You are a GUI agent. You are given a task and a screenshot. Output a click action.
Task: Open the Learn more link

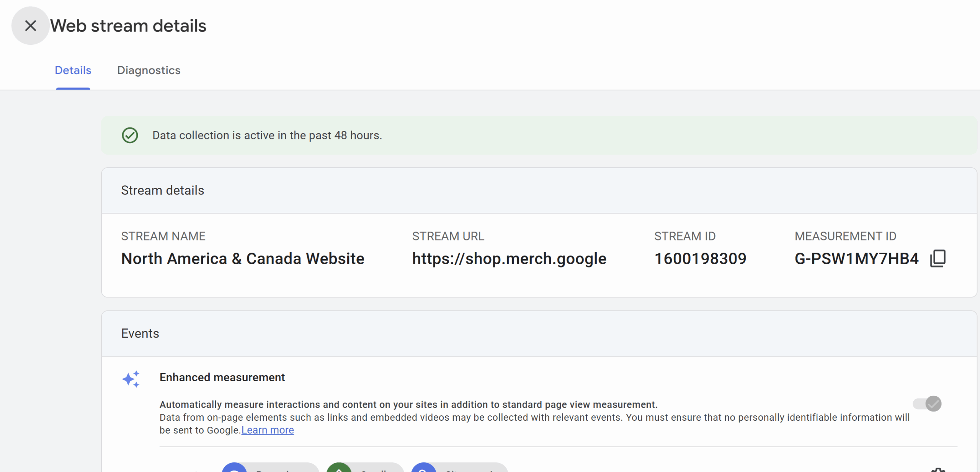(268, 430)
